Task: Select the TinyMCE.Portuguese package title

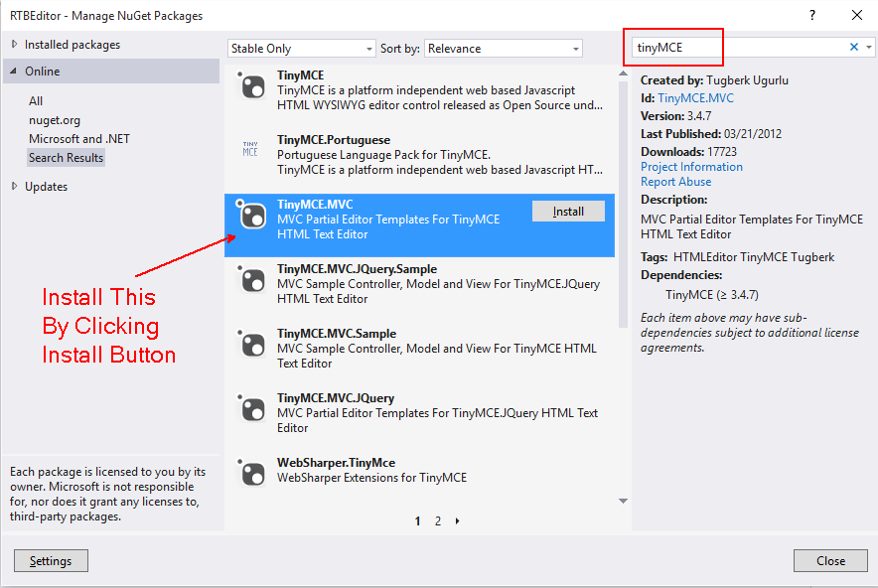Action: click(333, 139)
